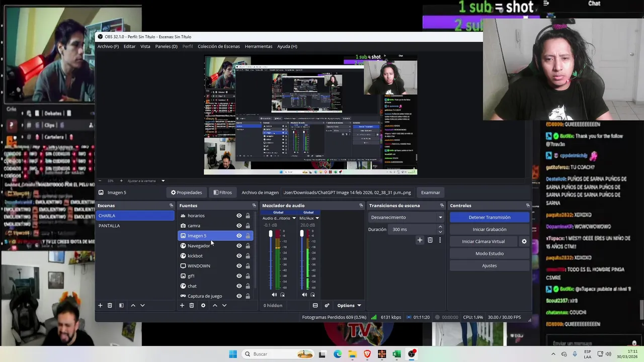
Task: Open Ajustes in Controles panel
Action: (x=490, y=265)
